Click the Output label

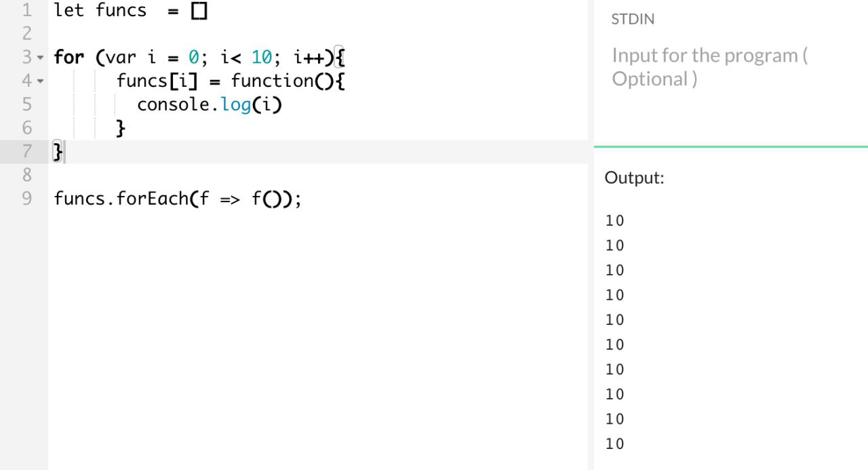[634, 178]
